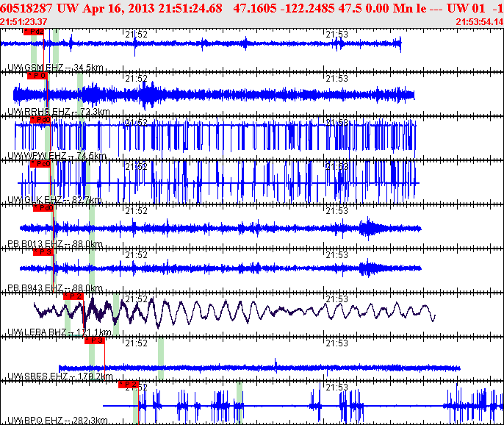Click the 21:53 time label on SBES trace
The image size is (504, 425).
click(336, 343)
